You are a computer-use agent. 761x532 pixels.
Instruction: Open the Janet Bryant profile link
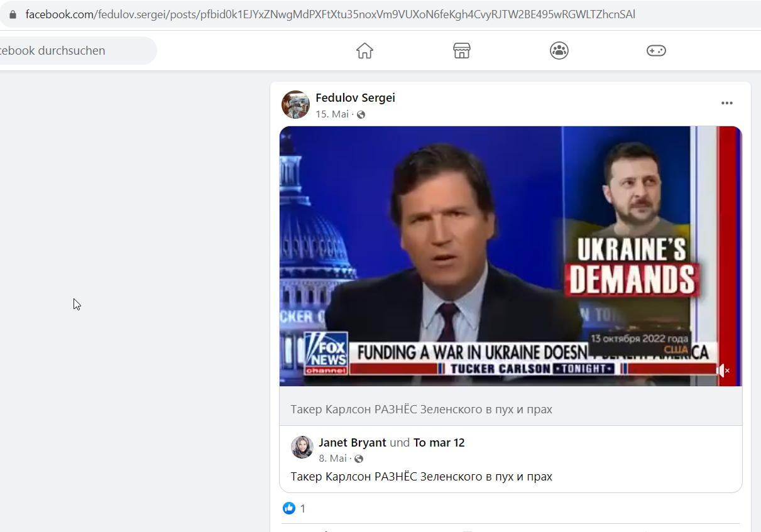(x=353, y=443)
